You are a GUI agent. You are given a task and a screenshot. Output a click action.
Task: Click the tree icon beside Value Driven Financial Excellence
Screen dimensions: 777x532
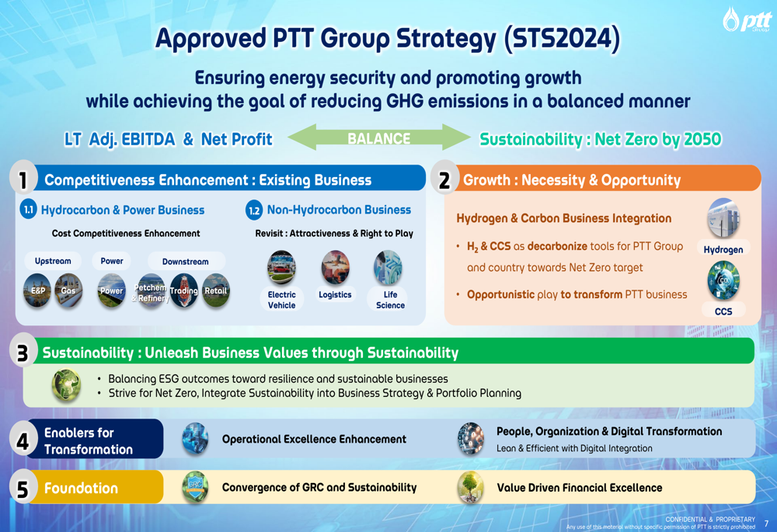[471, 488]
